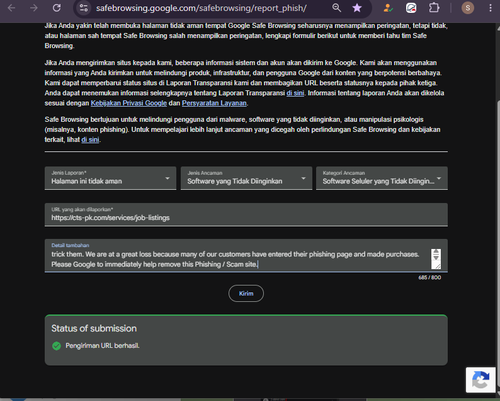Go forward to the next page
The height and width of the screenshot is (401, 500).
pos(34,8)
